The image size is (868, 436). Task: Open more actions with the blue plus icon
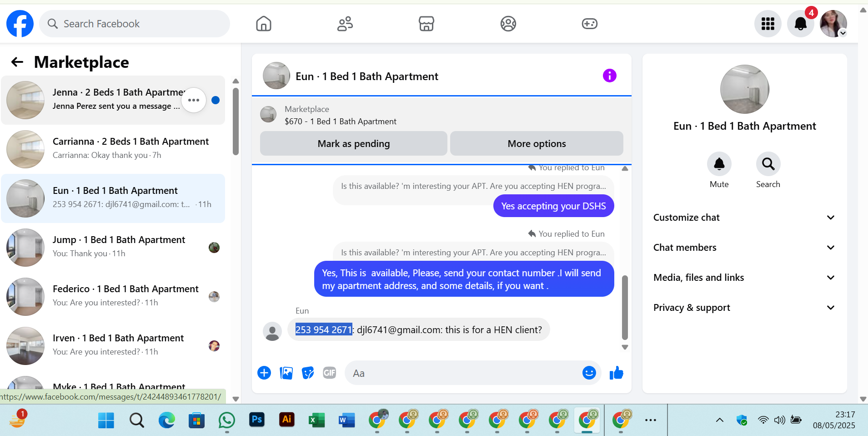264,373
